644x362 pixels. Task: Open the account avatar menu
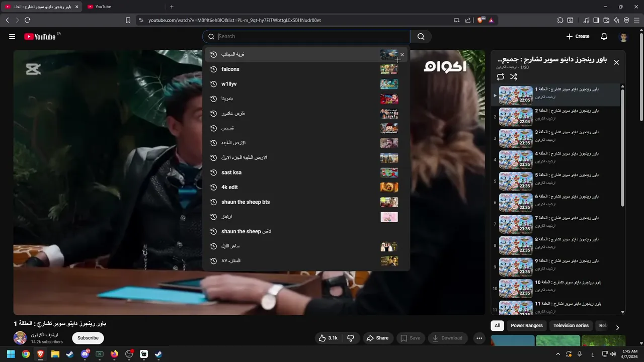tap(623, 37)
